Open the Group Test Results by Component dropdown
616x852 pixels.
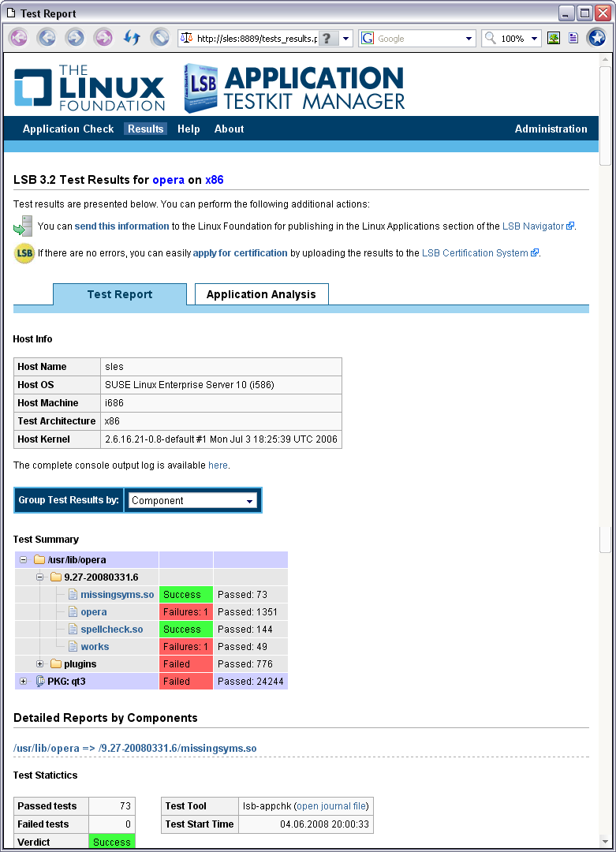[192, 500]
